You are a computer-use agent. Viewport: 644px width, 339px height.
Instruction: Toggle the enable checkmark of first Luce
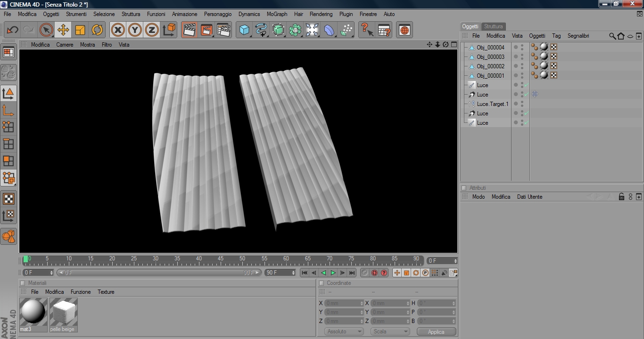[x=527, y=85]
